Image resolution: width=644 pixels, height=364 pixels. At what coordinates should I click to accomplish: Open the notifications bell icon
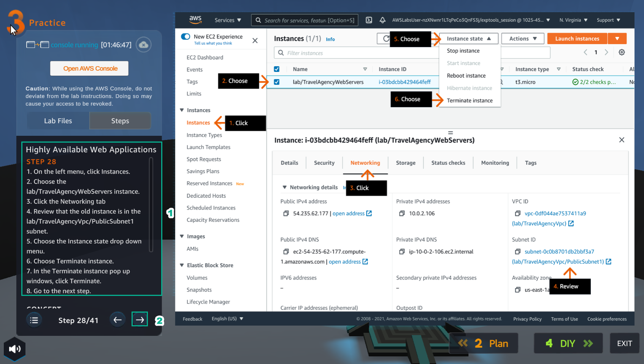click(382, 20)
